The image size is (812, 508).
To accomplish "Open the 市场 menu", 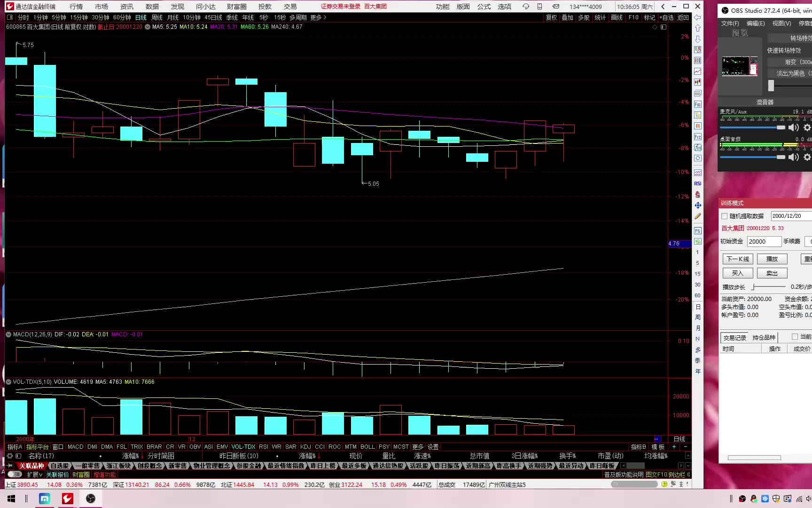I will [x=101, y=7].
